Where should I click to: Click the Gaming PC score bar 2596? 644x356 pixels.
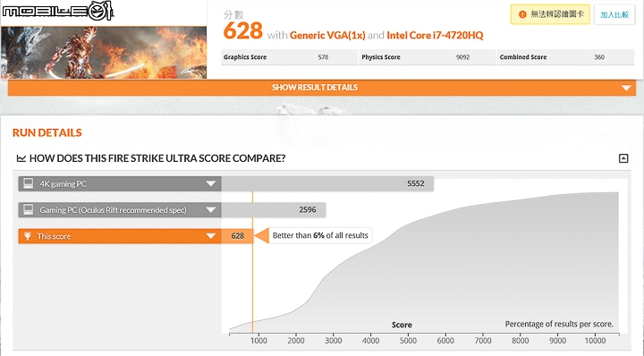coord(274,210)
